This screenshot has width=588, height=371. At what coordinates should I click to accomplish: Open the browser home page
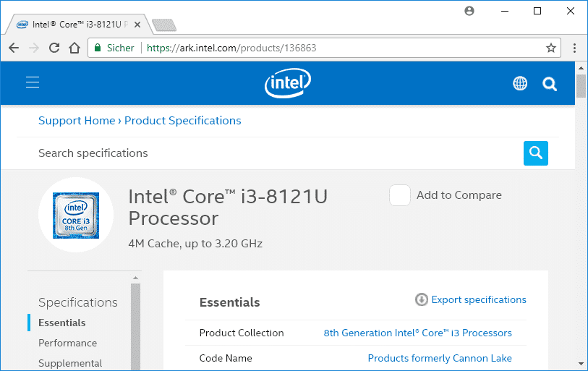pos(74,48)
